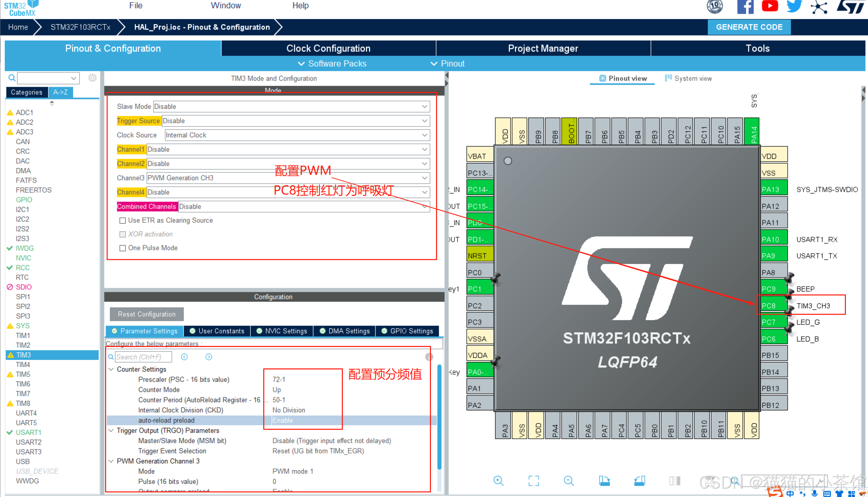Open Combined Channels dropdown
The width and height of the screenshot is (868, 497).
coord(304,206)
